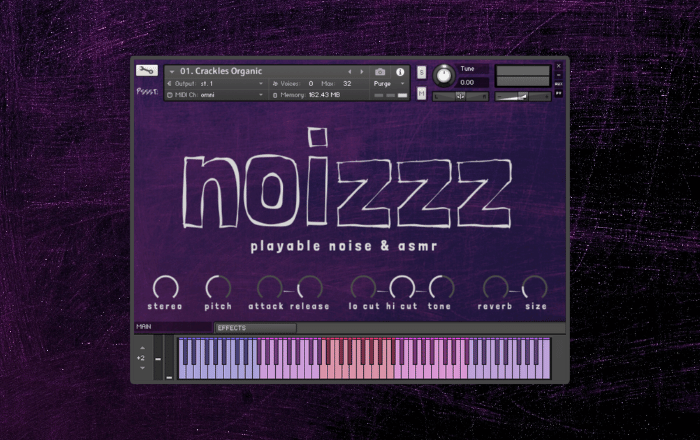Click the pitch bend wheel strip
This screenshot has height=440, width=700.
158,358
